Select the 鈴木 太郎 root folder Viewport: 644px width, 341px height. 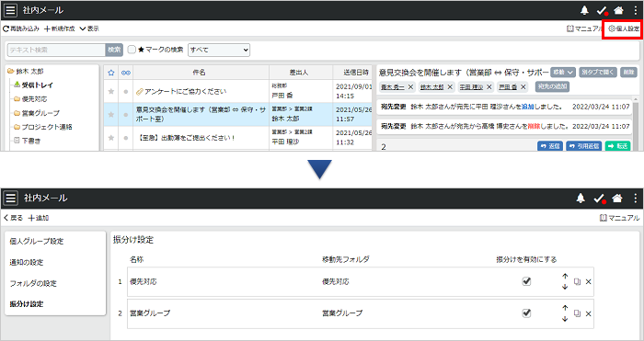[x=26, y=72]
